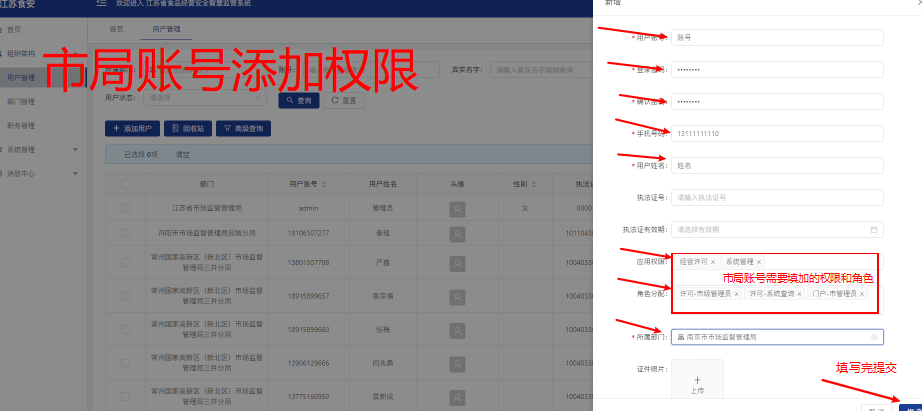The image size is (922, 411).
Task: Toggle the select-all checkbox in table header
Action: [x=125, y=184]
